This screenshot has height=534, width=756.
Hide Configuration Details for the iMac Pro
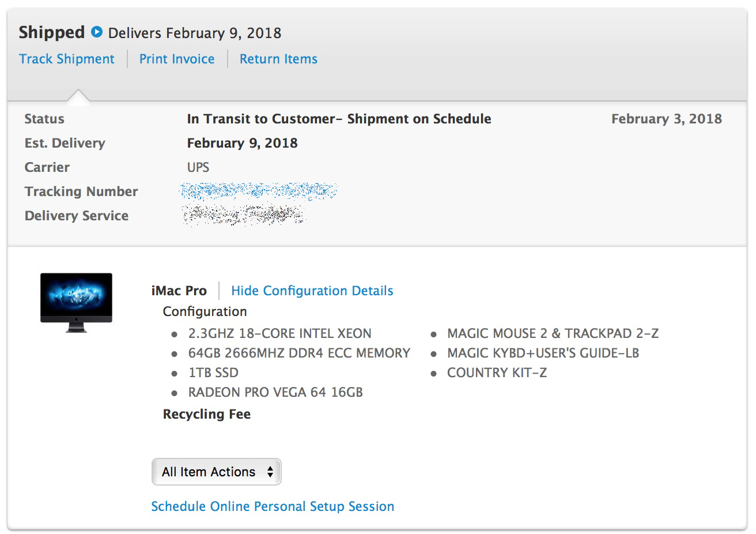pos(312,291)
